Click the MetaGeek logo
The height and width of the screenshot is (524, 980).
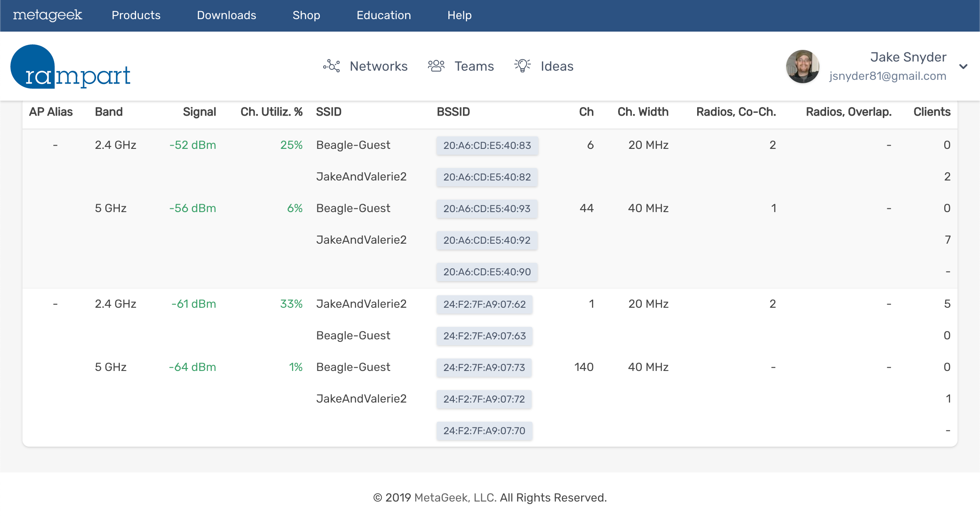(x=47, y=15)
